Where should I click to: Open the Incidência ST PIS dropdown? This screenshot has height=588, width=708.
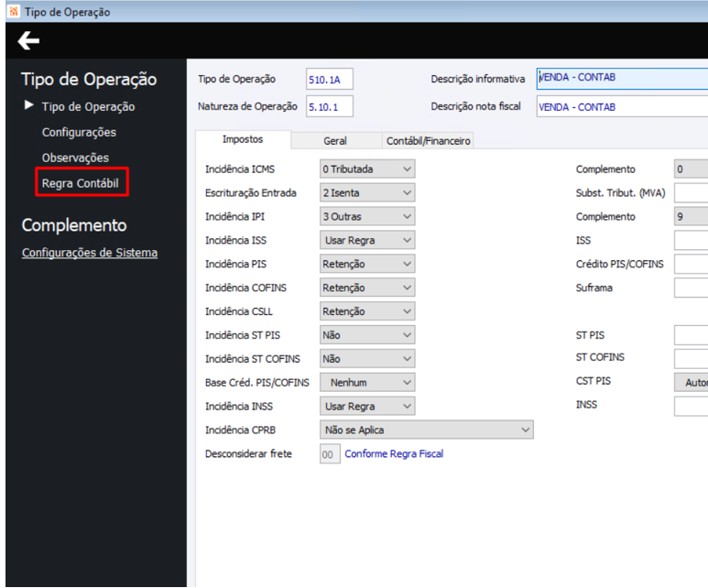click(367, 335)
